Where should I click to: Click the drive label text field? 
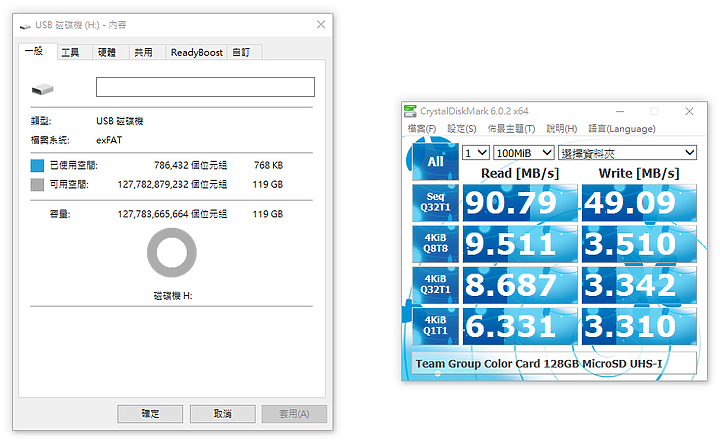point(205,87)
